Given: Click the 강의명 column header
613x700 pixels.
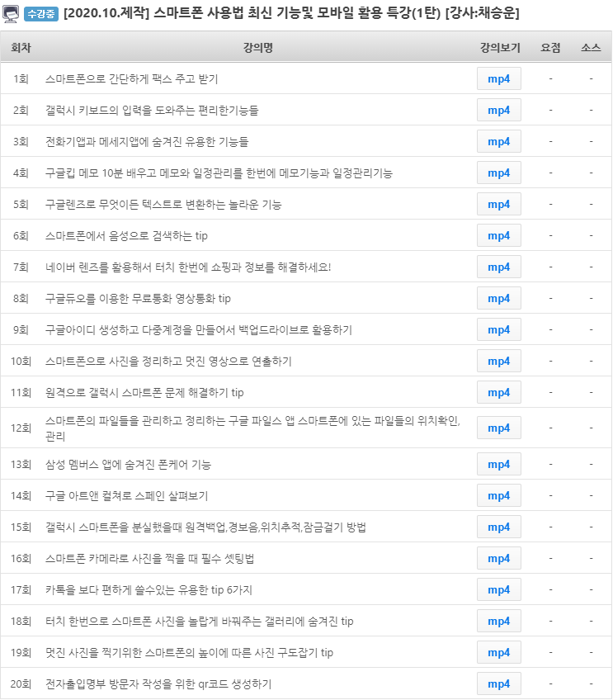Looking at the screenshot, I should coord(258,47).
